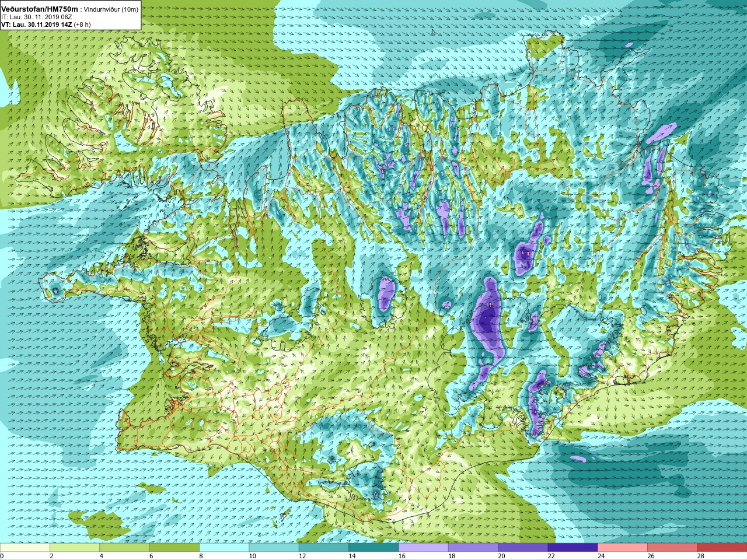Viewport: 747px width, 560px height.
Task: Click the 'Vindurhviður (10m)' parameter label
Action: [111, 10]
